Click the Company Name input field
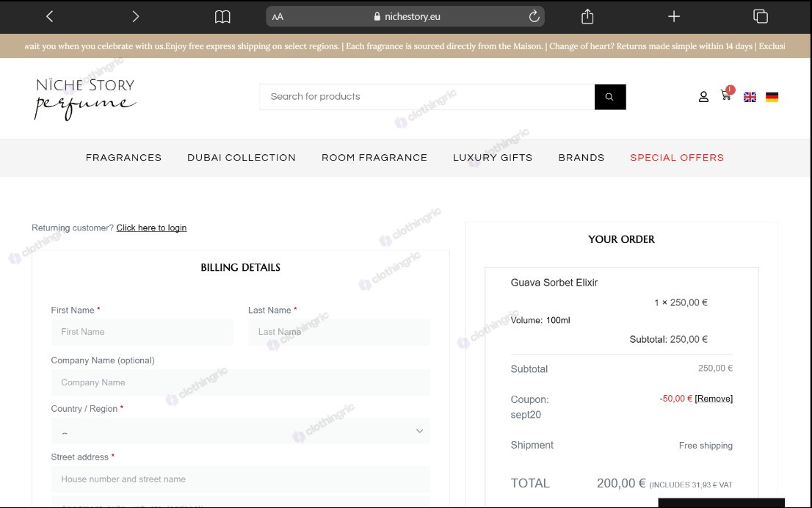Viewport: 812px width, 508px height. [240, 382]
